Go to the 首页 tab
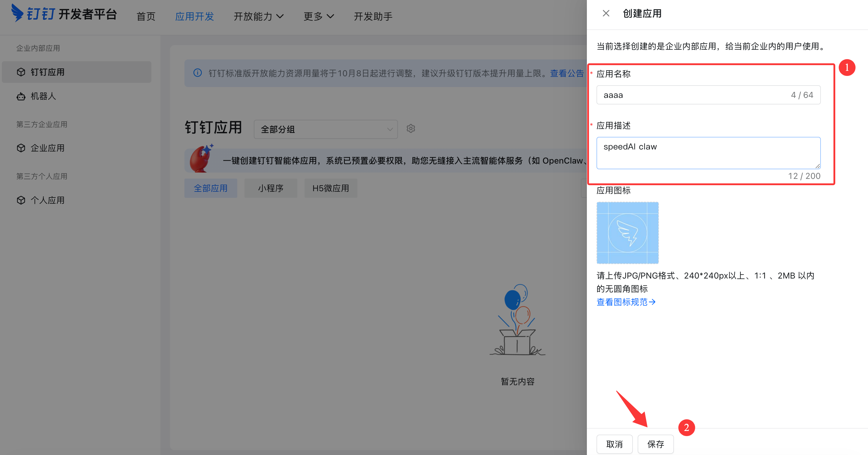This screenshot has width=868, height=455. [146, 16]
